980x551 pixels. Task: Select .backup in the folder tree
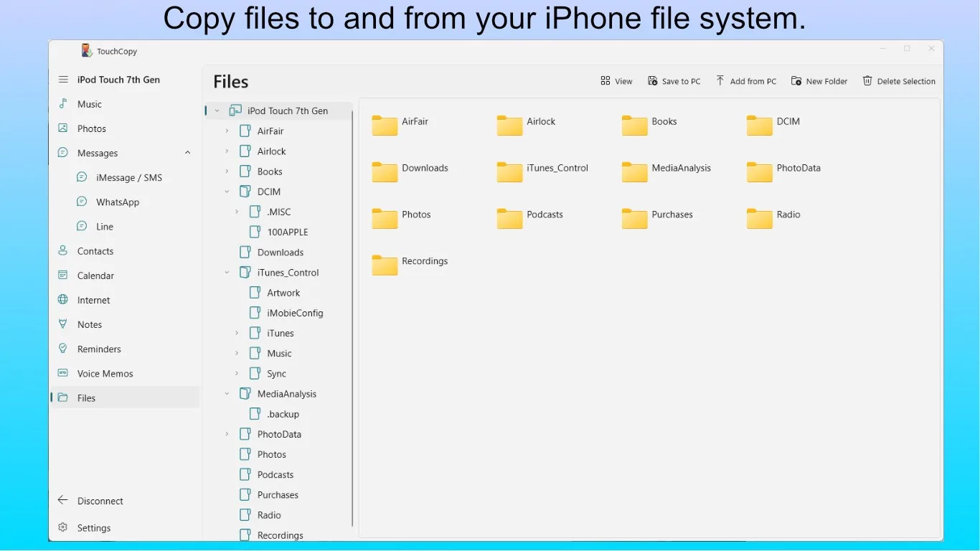283,414
